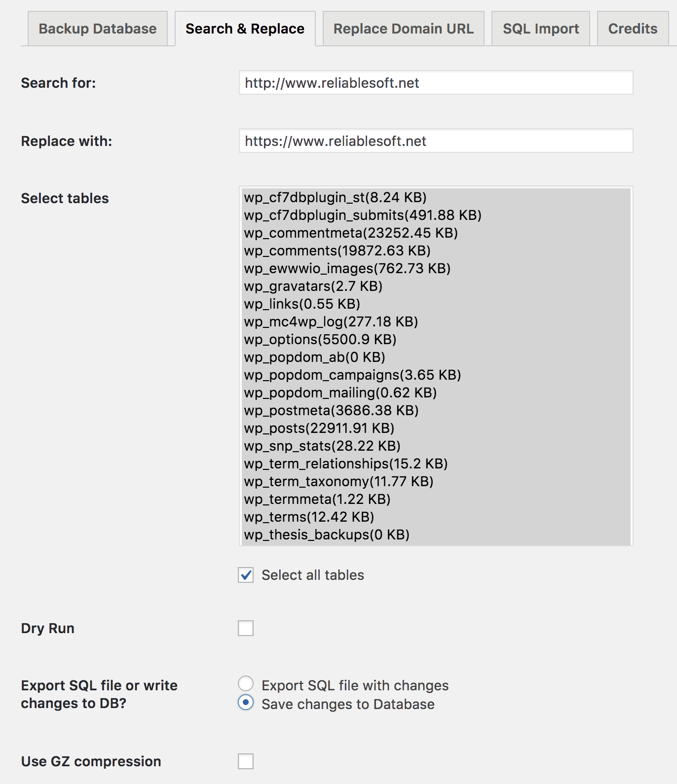Choose Save changes to Database
Viewport: 677px width, 784px height.
click(x=245, y=704)
